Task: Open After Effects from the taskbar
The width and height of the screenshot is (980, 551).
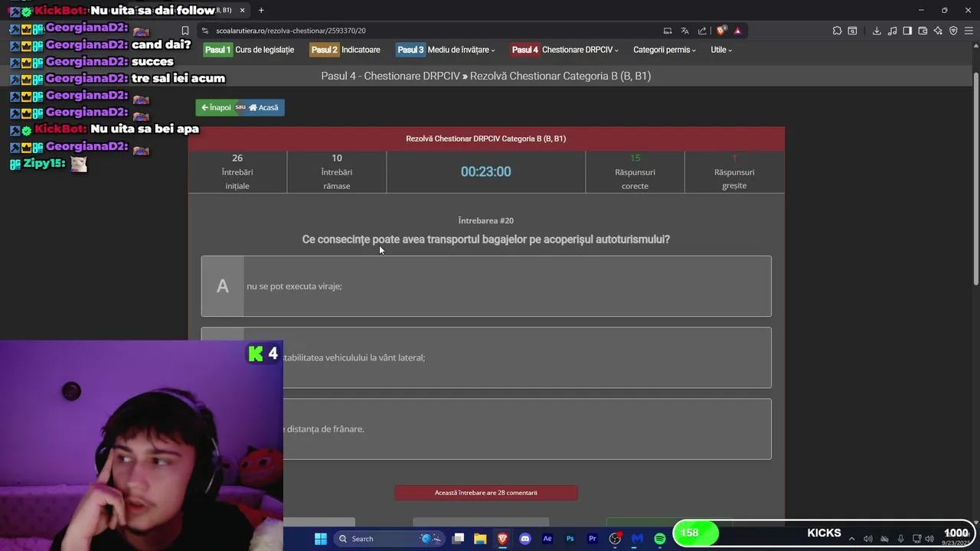Action: point(547,539)
